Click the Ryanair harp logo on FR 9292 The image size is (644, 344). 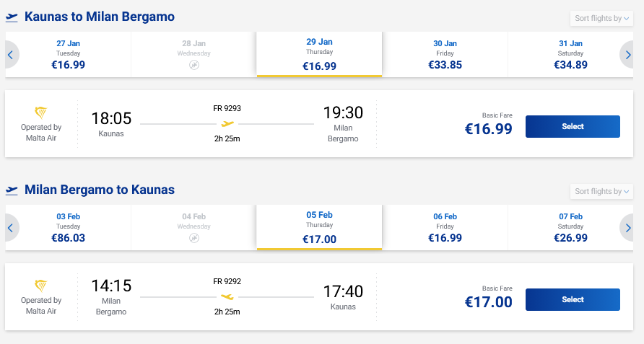click(x=41, y=286)
